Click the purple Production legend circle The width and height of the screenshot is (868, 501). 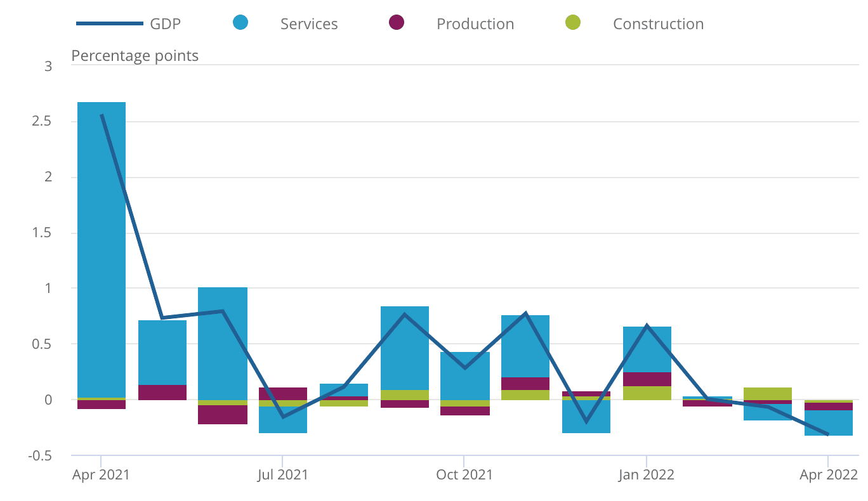pos(397,23)
